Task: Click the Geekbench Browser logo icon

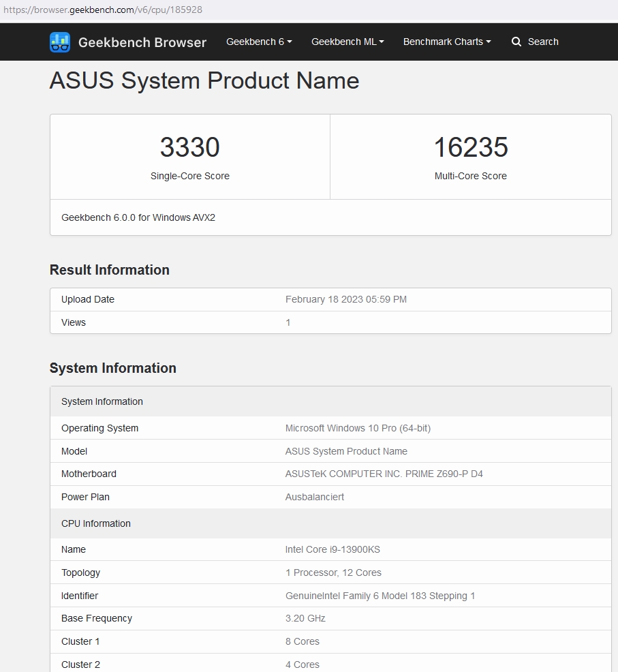Action: 61,42
